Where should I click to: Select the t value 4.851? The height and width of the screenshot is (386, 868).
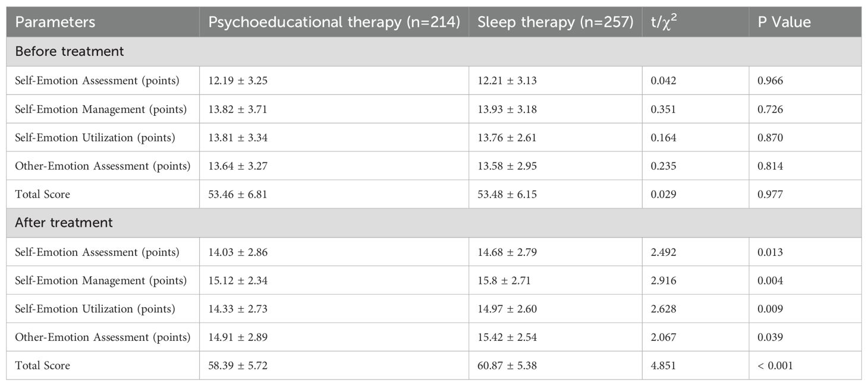pyautogui.click(x=664, y=366)
